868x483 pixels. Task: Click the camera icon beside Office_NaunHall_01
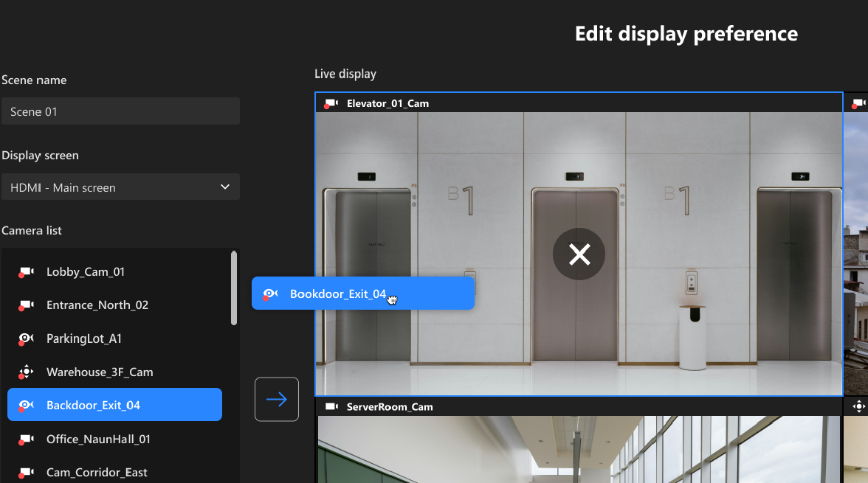26,439
